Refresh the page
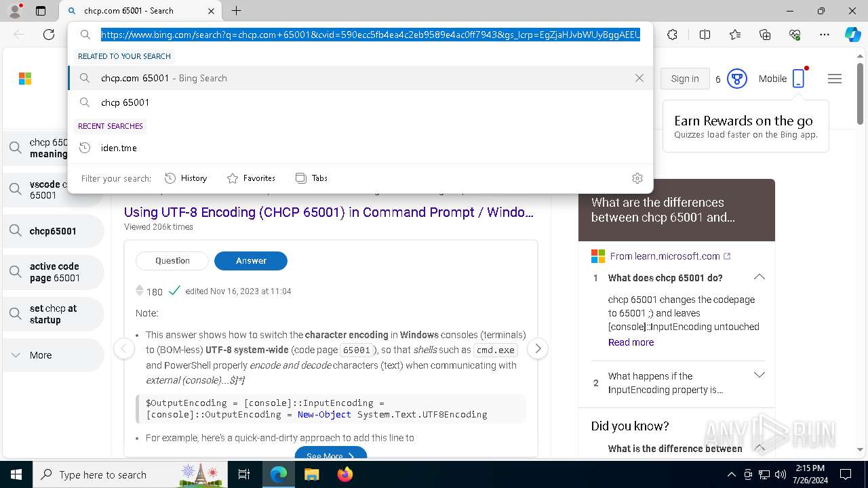 coord(49,35)
